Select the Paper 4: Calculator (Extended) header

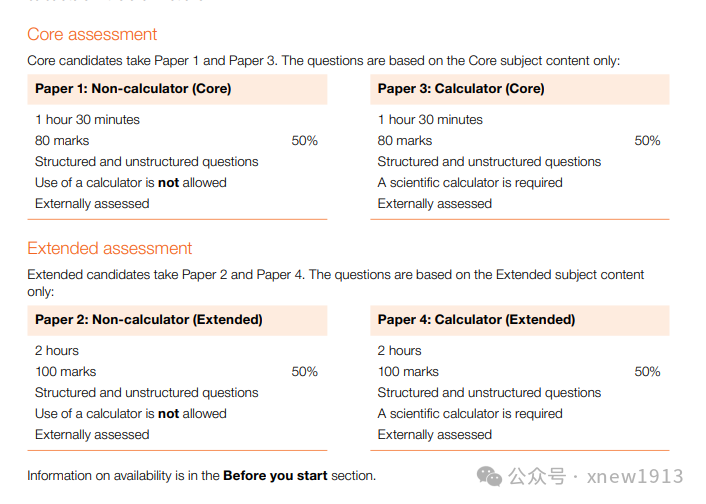pos(476,320)
